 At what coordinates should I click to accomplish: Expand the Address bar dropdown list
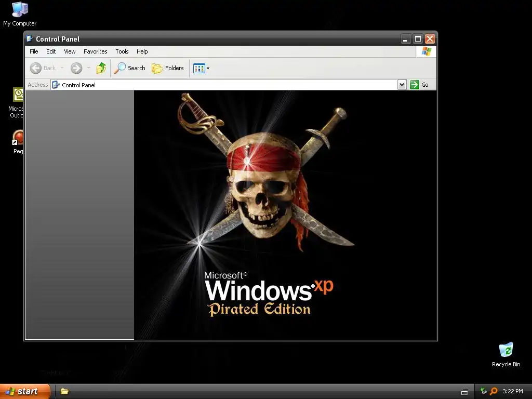402,85
